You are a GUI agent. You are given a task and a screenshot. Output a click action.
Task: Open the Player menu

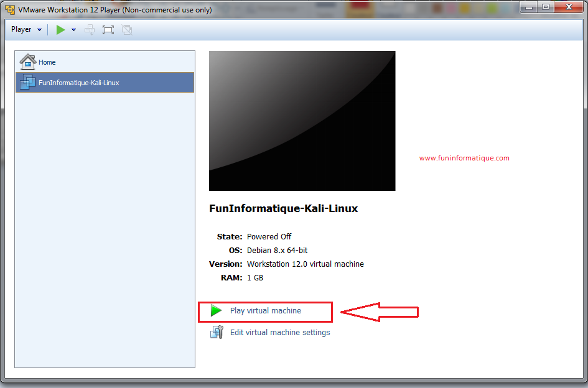21,29
